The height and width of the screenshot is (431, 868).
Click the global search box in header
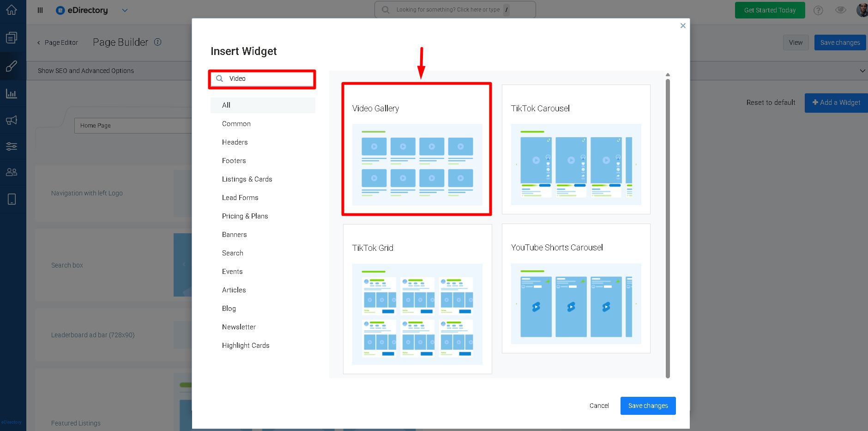455,10
